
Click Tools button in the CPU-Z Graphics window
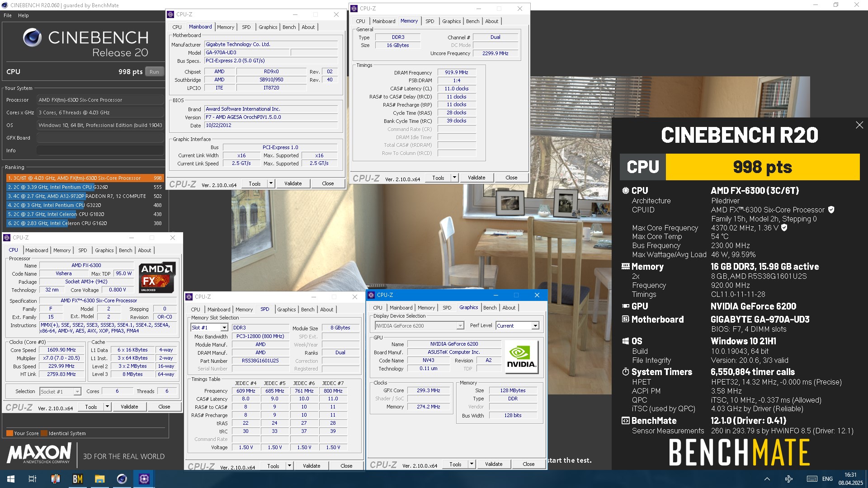455,464
